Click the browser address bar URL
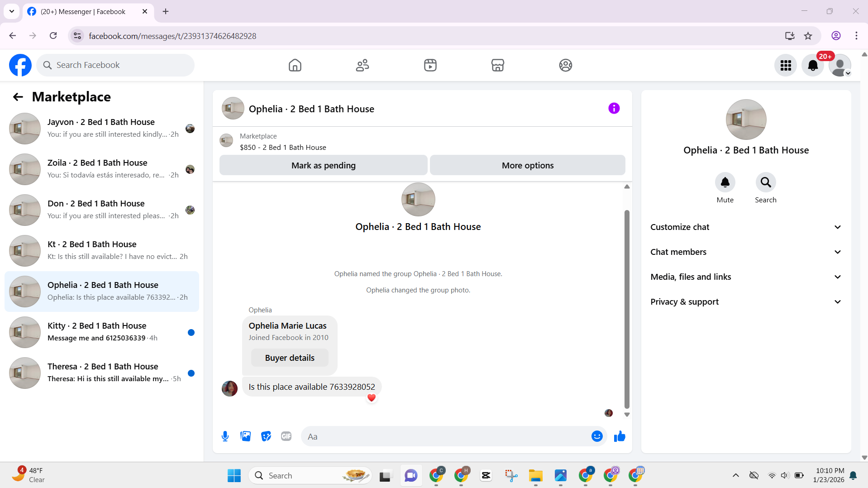868x488 pixels. coord(172,36)
